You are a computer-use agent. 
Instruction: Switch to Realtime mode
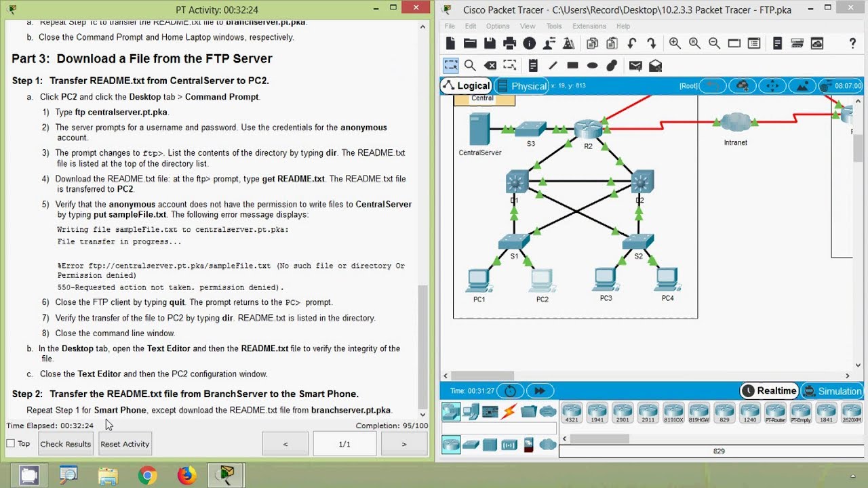pyautogui.click(x=770, y=391)
